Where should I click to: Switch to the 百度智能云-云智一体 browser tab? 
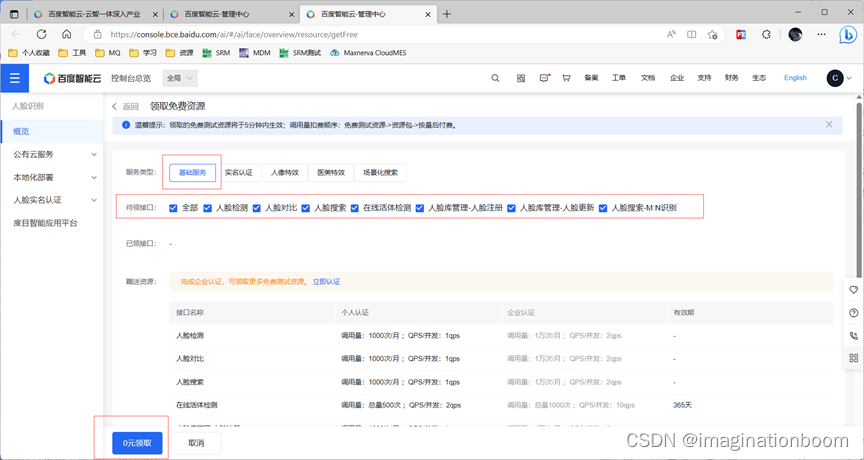[x=95, y=14]
